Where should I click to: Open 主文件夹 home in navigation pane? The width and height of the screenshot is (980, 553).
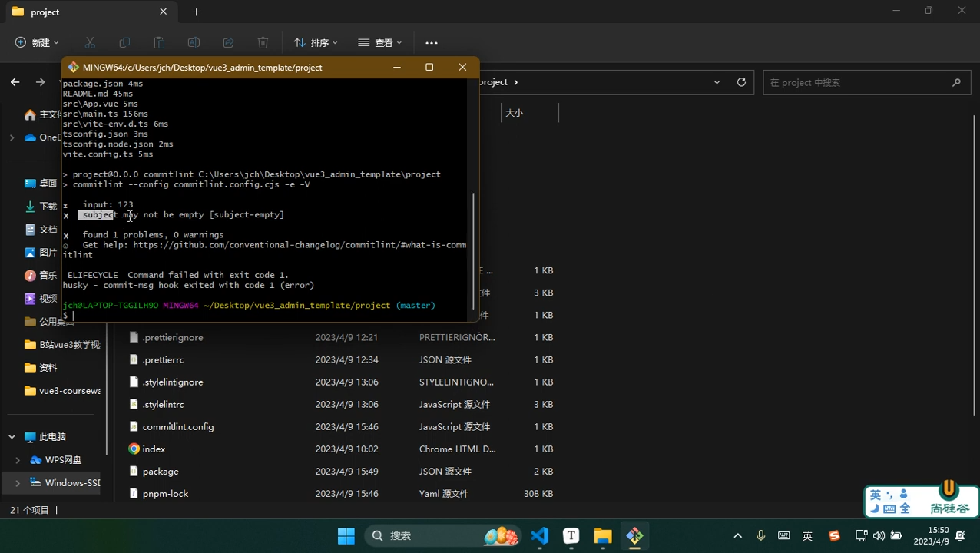click(44, 114)
